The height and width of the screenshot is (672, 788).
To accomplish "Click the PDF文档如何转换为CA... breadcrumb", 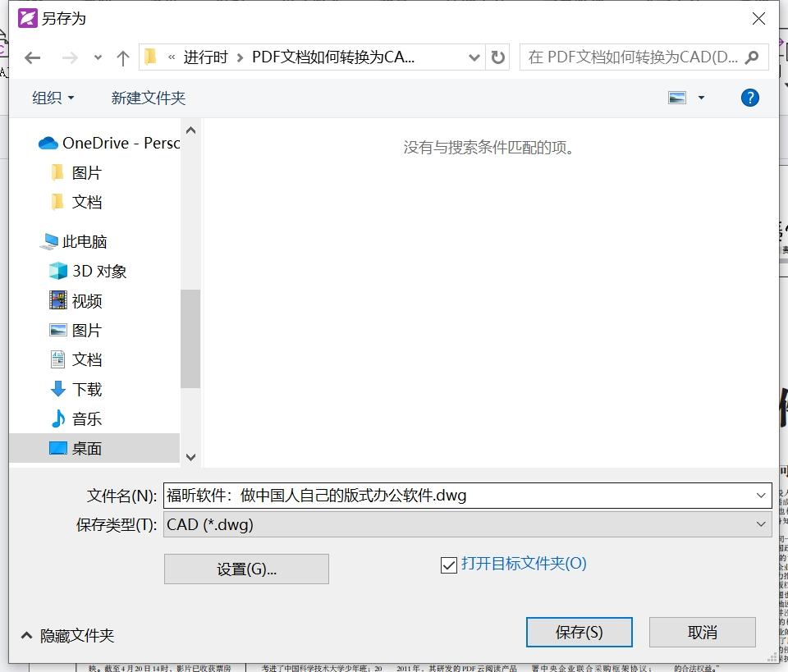I will (333, 57).
